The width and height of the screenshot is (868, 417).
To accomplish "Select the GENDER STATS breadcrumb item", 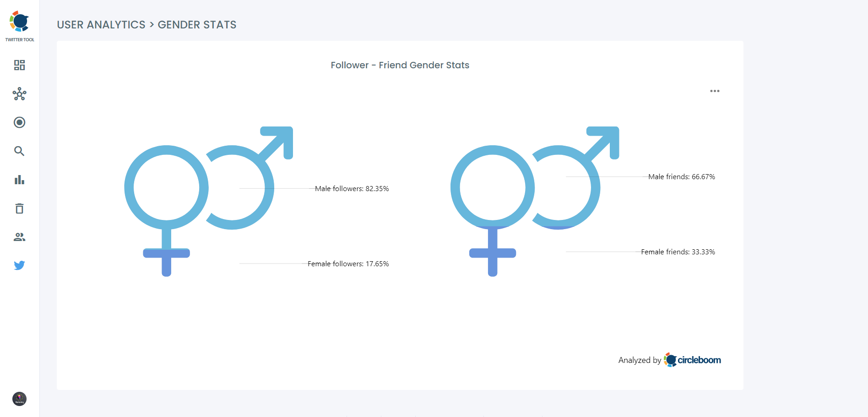I will (197, 25).
